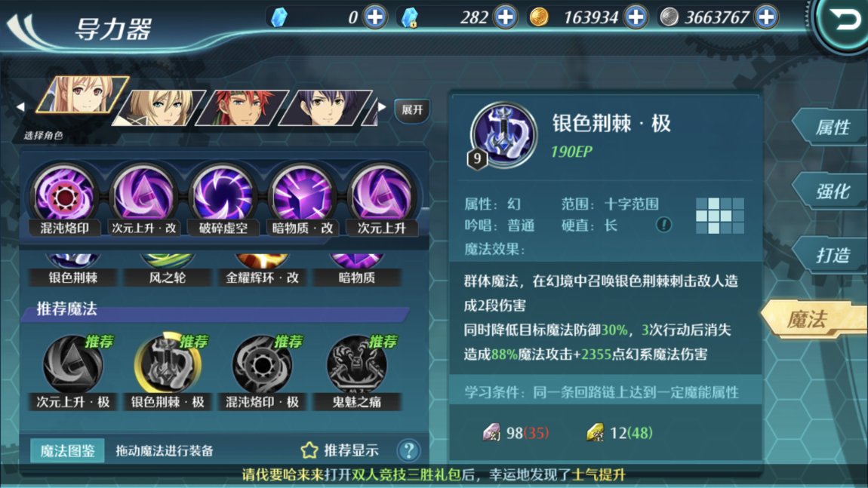The image size is (868, 488).
Task: Toggle the 推荐显示 star option
Action: point(340,450)
